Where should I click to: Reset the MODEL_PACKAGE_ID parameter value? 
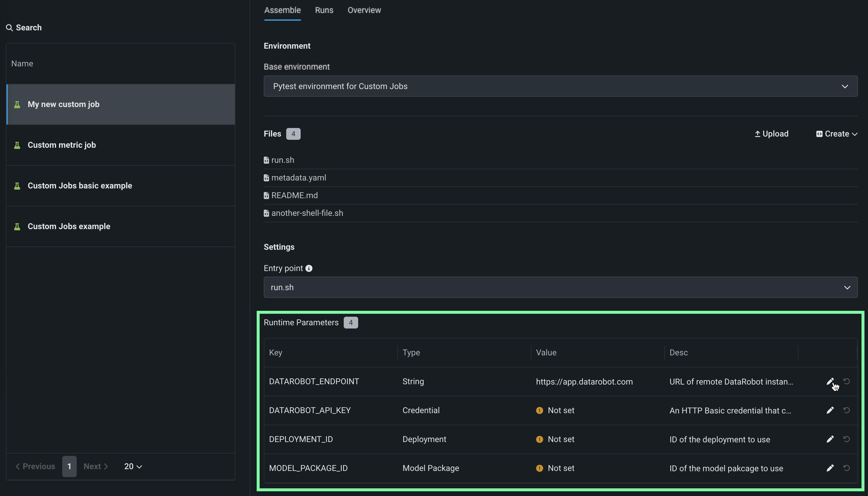coord(846,468)
